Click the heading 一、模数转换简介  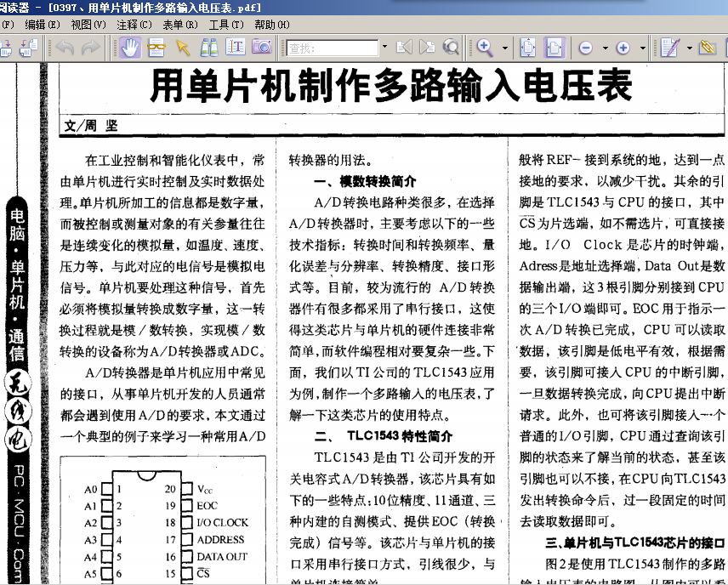365,181
